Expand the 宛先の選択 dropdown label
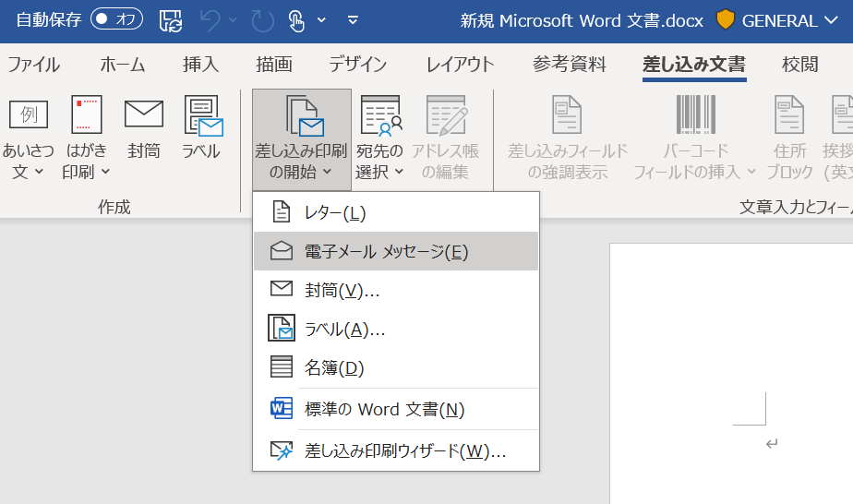Viewport: 853px width, 504px height. [x=379, y=162]
